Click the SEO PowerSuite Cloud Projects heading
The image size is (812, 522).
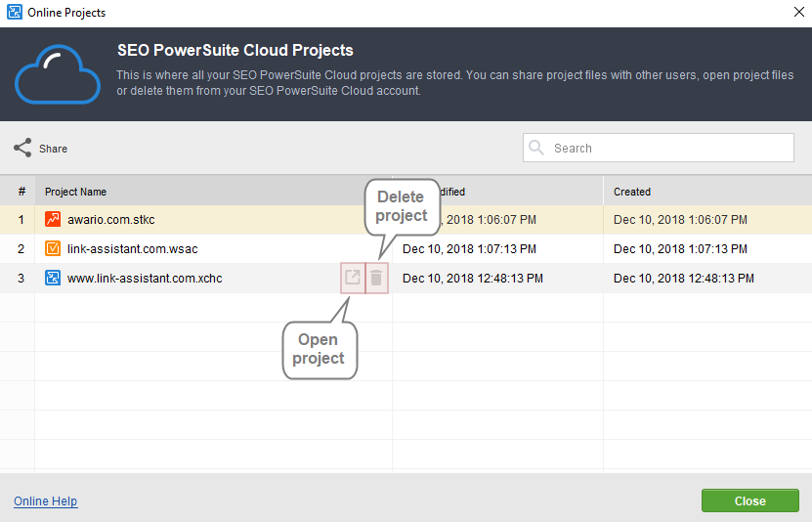pos(235,50)
